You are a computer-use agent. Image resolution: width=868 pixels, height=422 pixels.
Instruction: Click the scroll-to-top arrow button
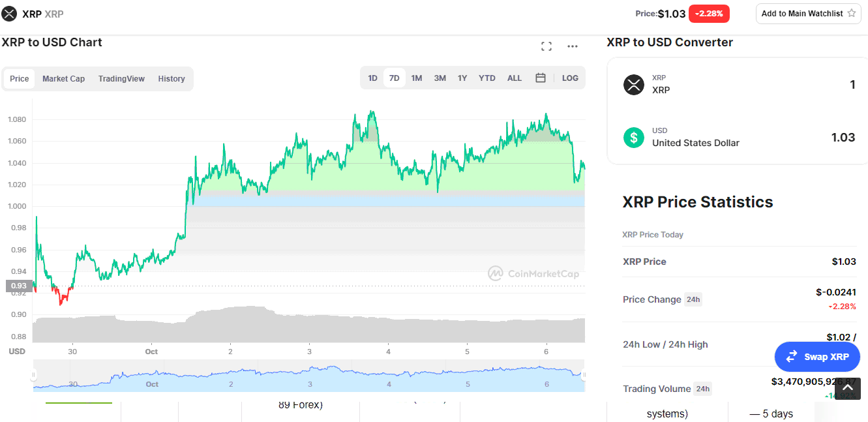point(848,388)
